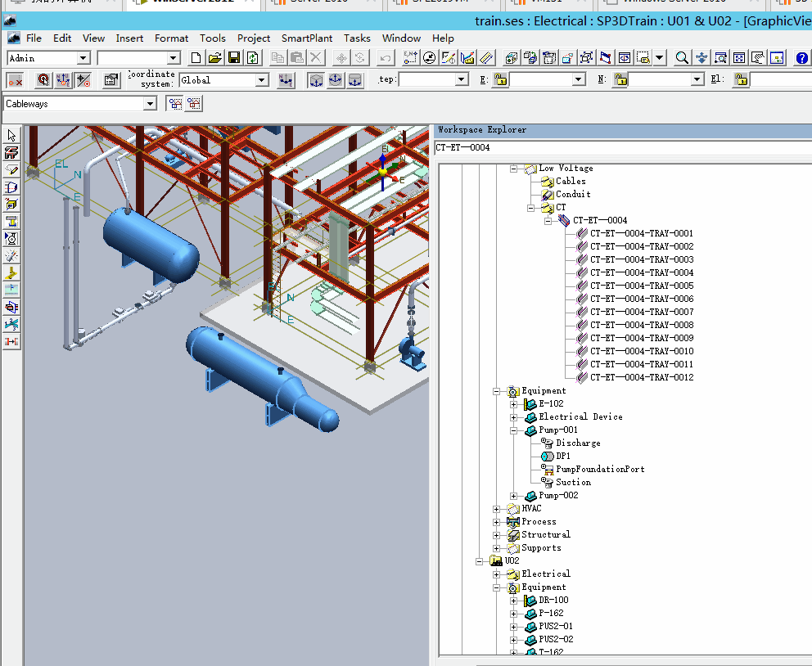Toggle the reposition target crosshair icon
This screenshot has height=666, width=812.
(x=83, y=80)
